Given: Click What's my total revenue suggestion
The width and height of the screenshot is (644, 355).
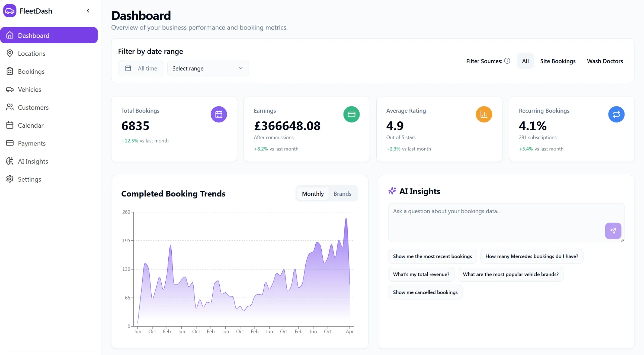Looking at the screenshot, I should click(x=421, y=274).
